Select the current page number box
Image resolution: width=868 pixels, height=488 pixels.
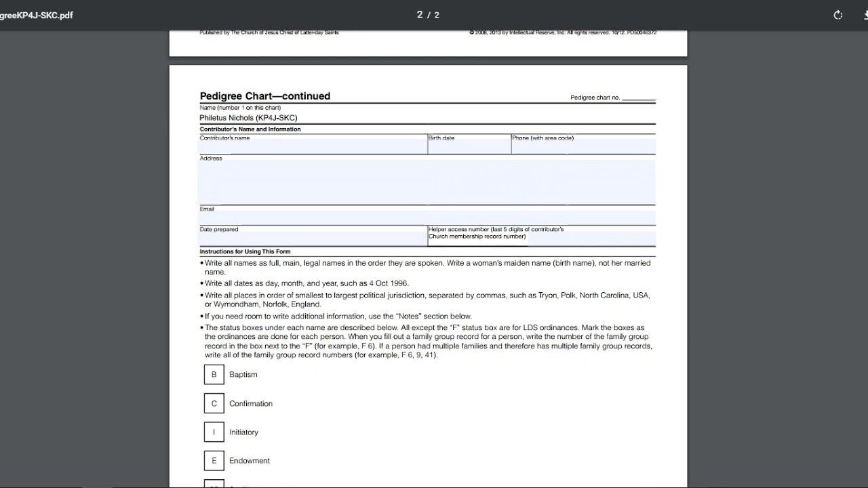click(420, 15)
